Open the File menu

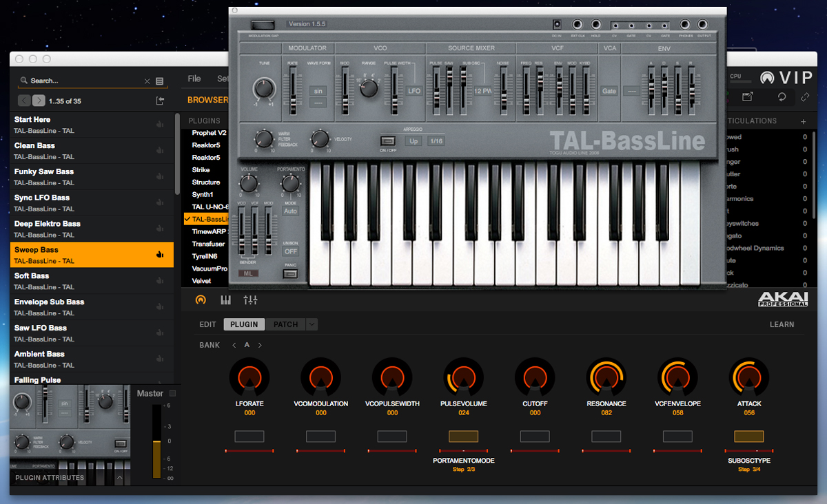[x=194, y=79]
